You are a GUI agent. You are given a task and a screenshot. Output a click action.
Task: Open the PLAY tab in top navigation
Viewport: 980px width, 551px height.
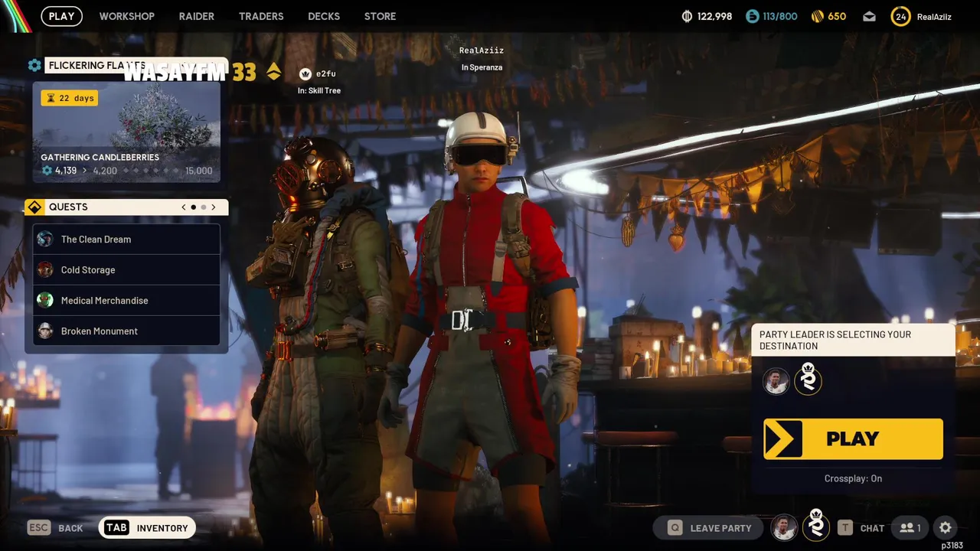tap(61, 16)
